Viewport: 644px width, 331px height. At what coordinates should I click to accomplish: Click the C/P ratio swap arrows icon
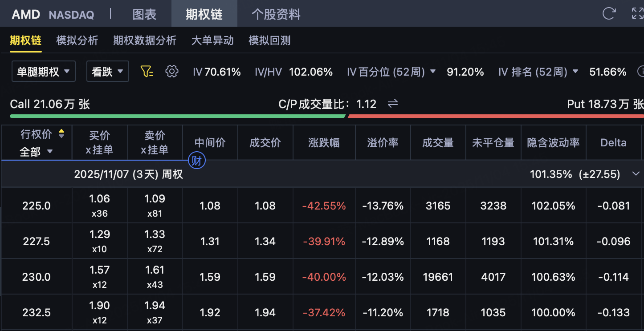392,104
